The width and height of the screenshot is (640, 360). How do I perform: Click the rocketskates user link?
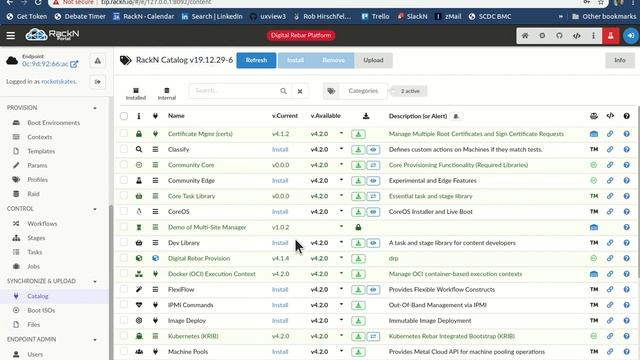(58, 82)
